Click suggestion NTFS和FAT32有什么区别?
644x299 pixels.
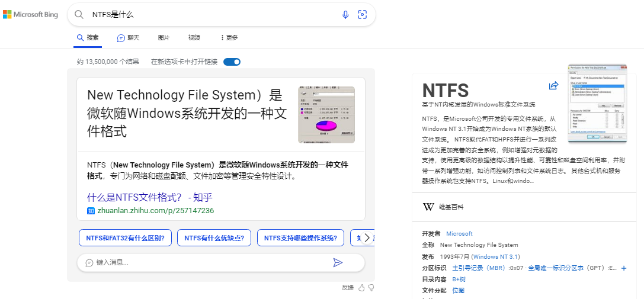125,238
